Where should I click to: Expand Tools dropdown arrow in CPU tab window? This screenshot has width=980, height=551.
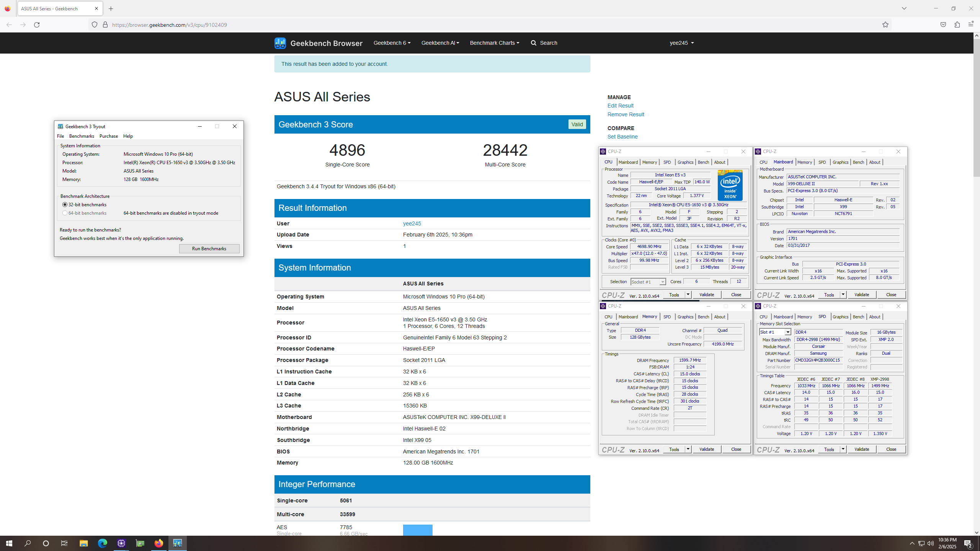coord(688,295)
